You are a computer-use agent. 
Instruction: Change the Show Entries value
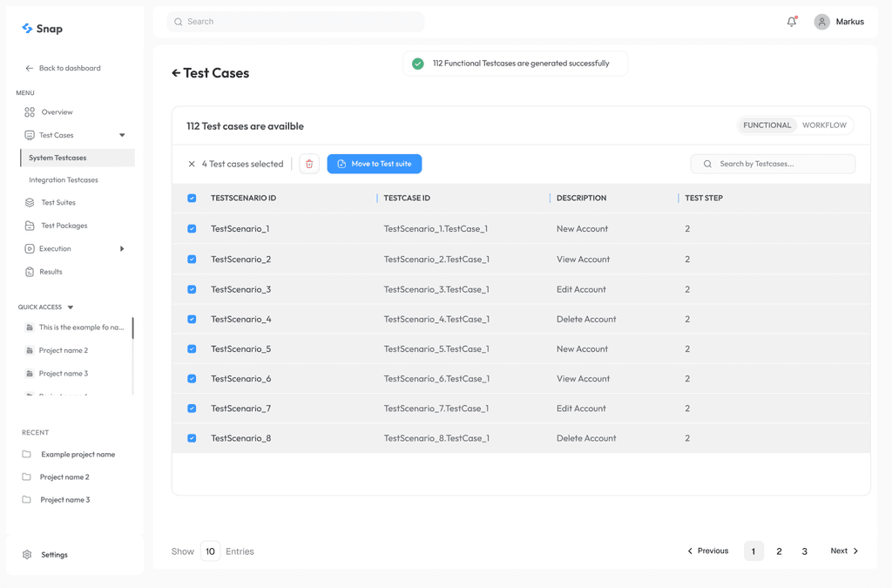tap(210, 551)
